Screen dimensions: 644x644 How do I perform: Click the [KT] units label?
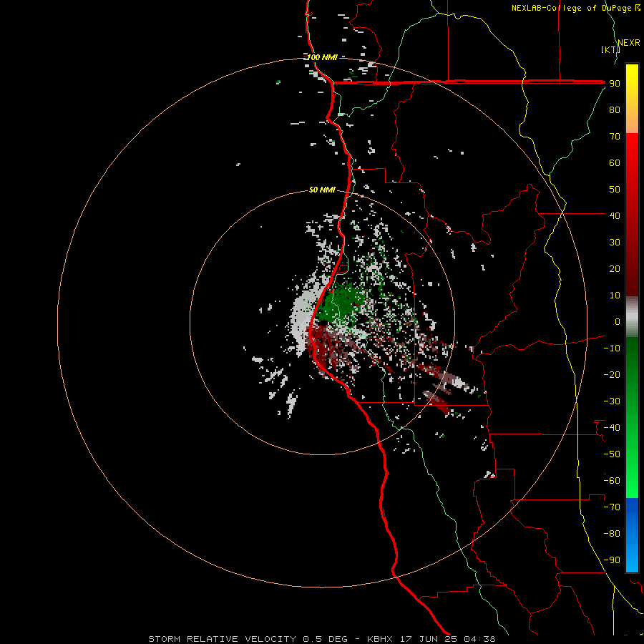(x=611, y=49)
